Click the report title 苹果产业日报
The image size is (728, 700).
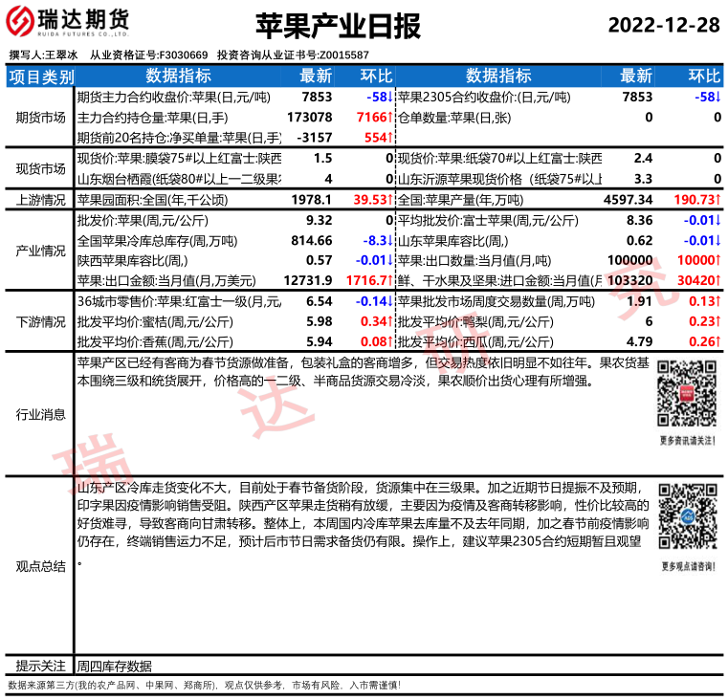[x=339, y=26]
